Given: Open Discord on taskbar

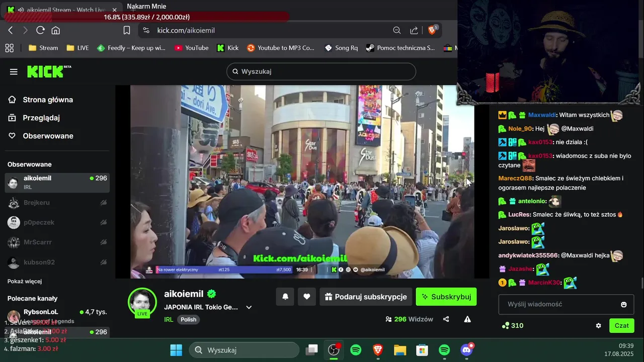Looking at the screenshot, I should 466,350.
